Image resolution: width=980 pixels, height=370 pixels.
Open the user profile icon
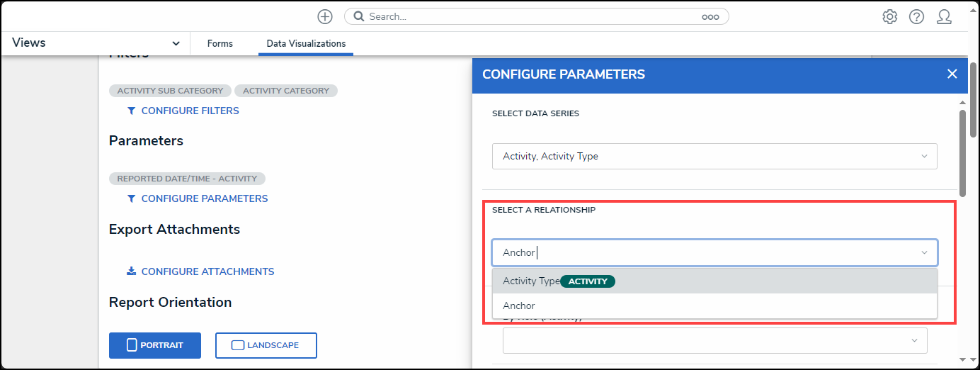944,16
